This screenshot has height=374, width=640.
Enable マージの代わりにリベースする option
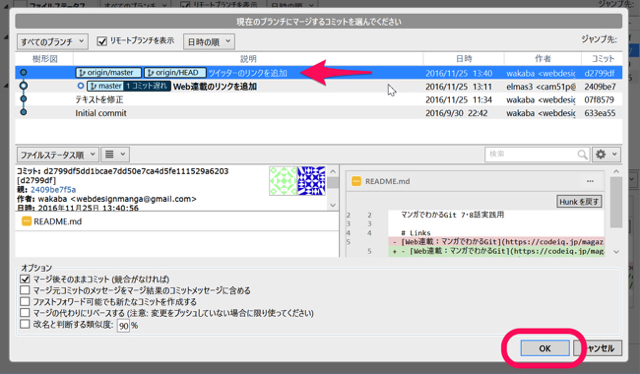[x=25, y=313]
